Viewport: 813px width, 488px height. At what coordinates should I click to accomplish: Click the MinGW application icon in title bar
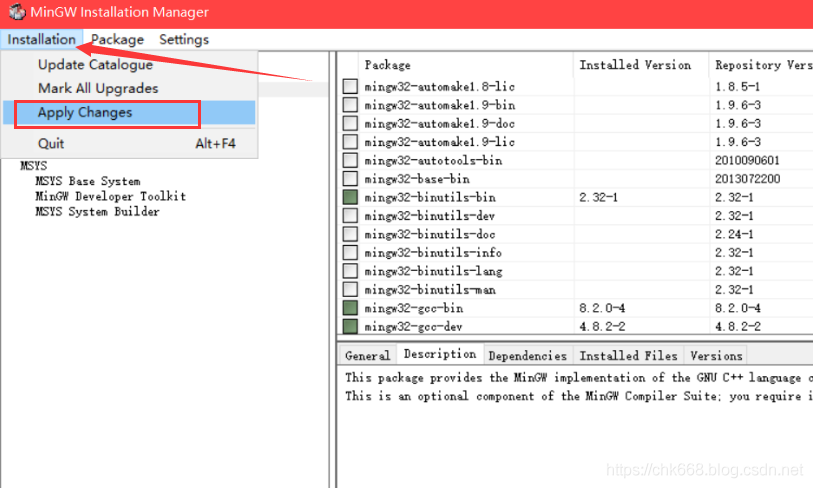tap(17, 11)
